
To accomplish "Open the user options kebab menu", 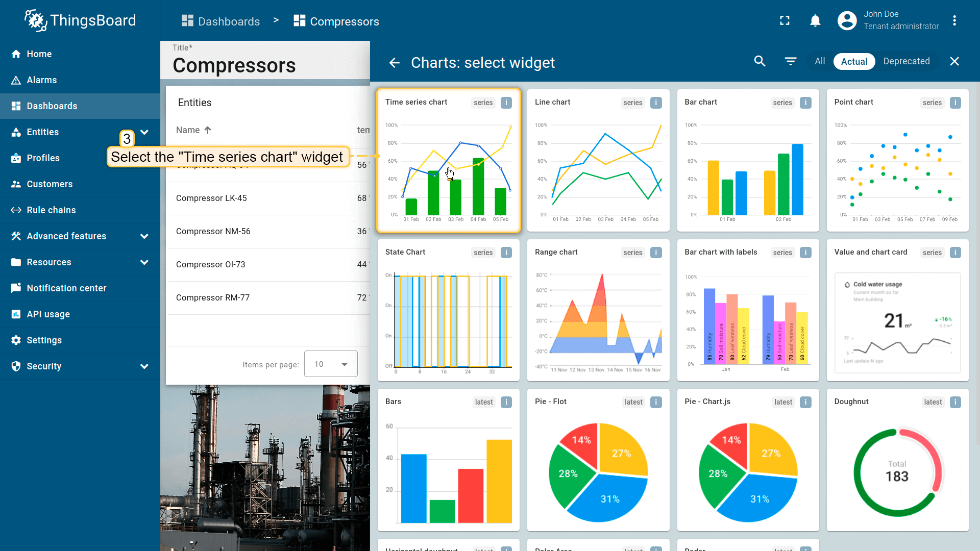I will 954,20.
